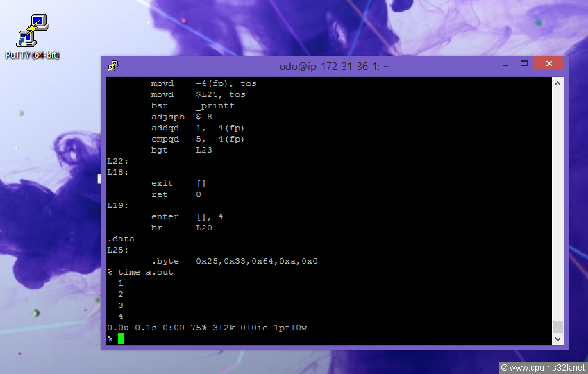Click the 'cmpqd 5, -4(fp)' line
This screenshot has width=588, height=374.
[198, 139]
